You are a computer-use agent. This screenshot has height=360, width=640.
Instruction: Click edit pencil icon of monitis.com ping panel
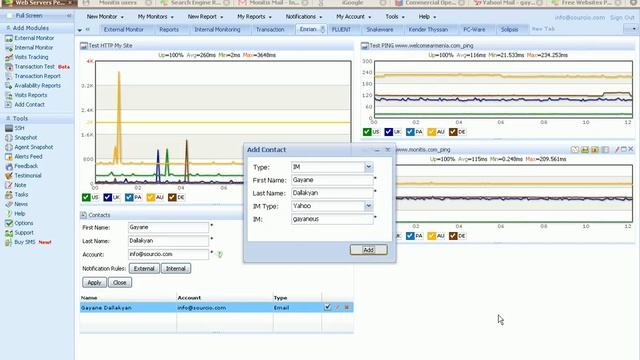(x=617, y=149)
